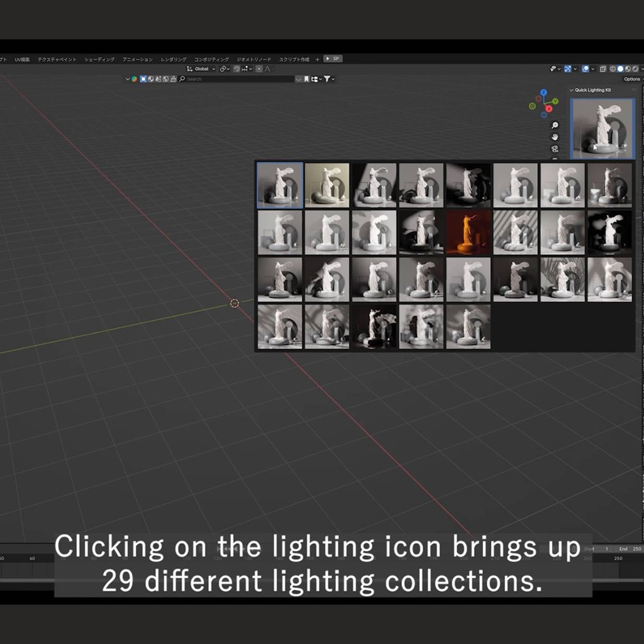
Task: Enable Material Preview shading mode
Action: tap(628, 69)
